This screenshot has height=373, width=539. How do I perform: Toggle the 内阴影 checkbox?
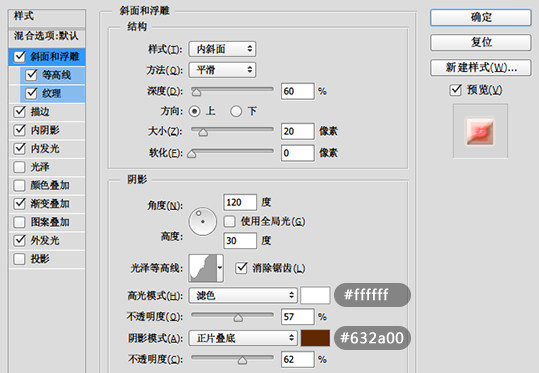point(20,130)
